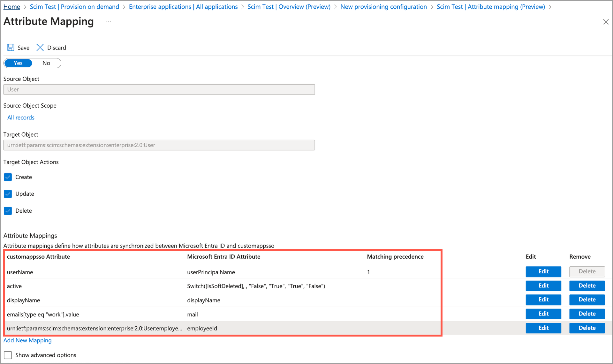613x364 pixels.
Task: Click Add New Mapping
Action: point(27,340)
